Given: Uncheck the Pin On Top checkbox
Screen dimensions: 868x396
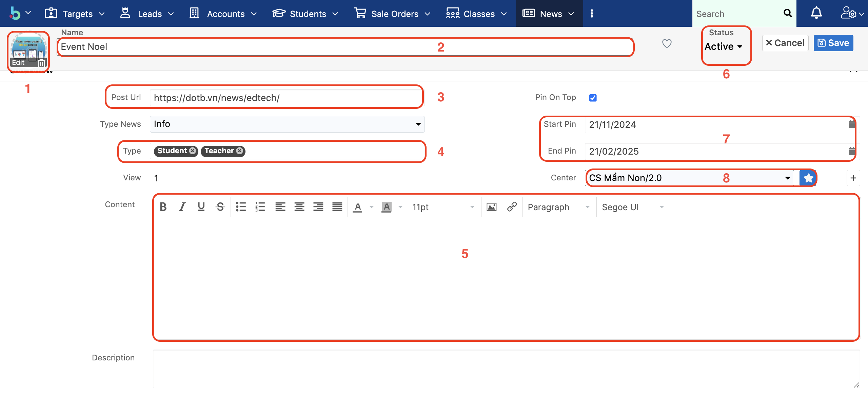Looking at the screenshot, I should 593,98.
